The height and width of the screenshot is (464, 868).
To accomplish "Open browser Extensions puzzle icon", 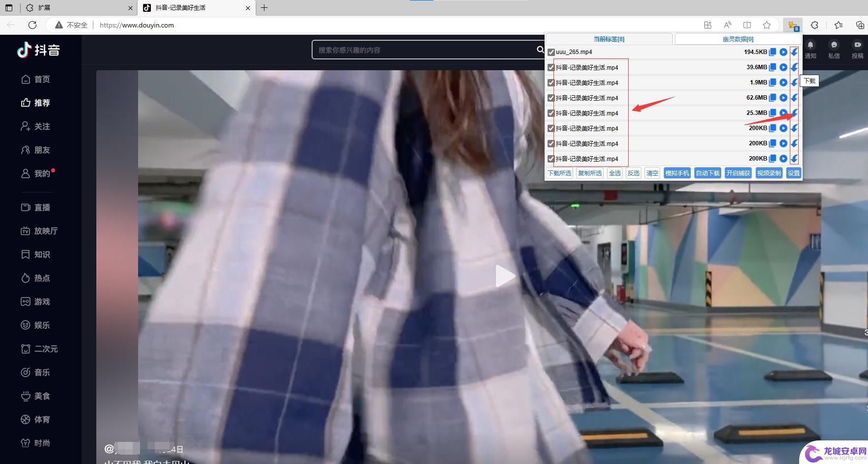I will tap(814, 25).
